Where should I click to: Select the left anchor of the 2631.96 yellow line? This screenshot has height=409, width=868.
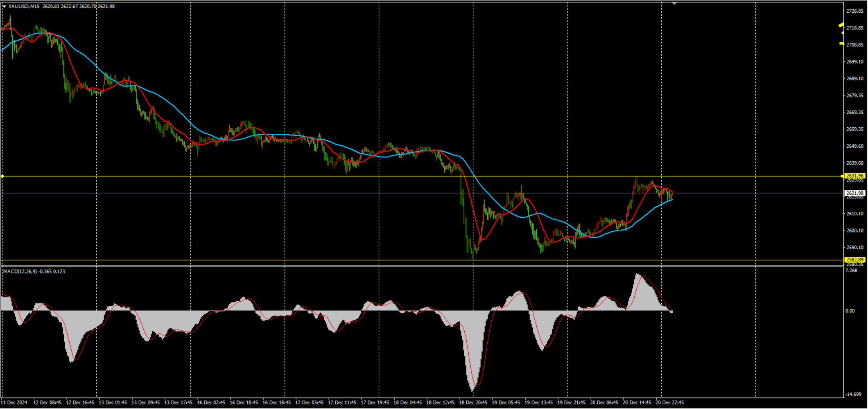2,176
